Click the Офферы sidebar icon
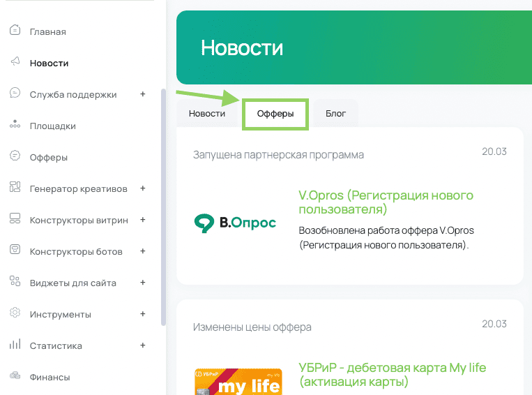This screenshot has height=395, width=532. 15,157
